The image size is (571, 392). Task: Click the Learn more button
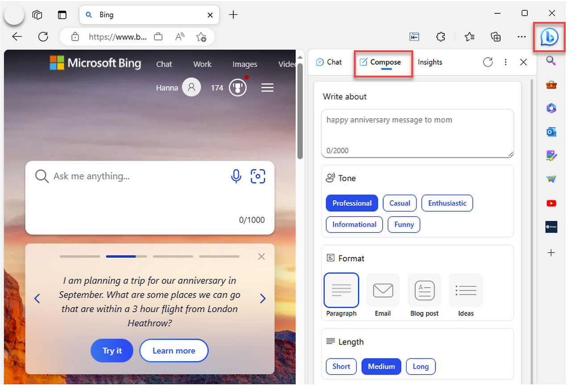tap(174, 351)
